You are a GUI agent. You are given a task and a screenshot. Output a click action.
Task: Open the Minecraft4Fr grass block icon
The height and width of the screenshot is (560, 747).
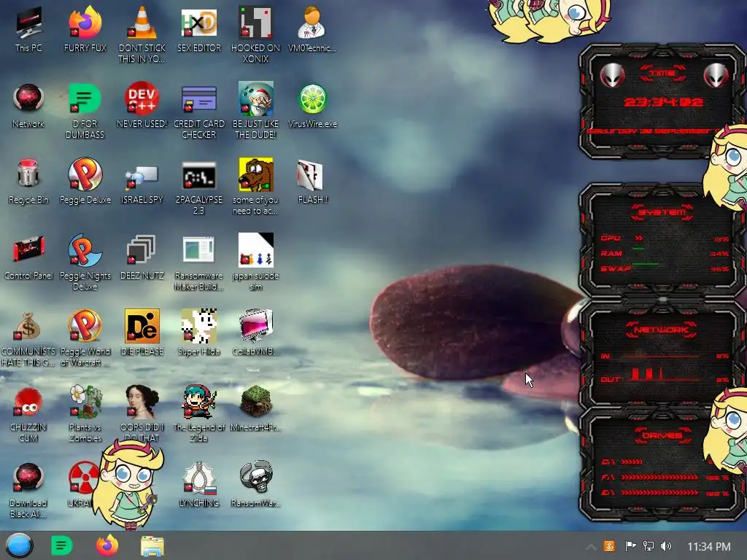[x=256, y=408]
